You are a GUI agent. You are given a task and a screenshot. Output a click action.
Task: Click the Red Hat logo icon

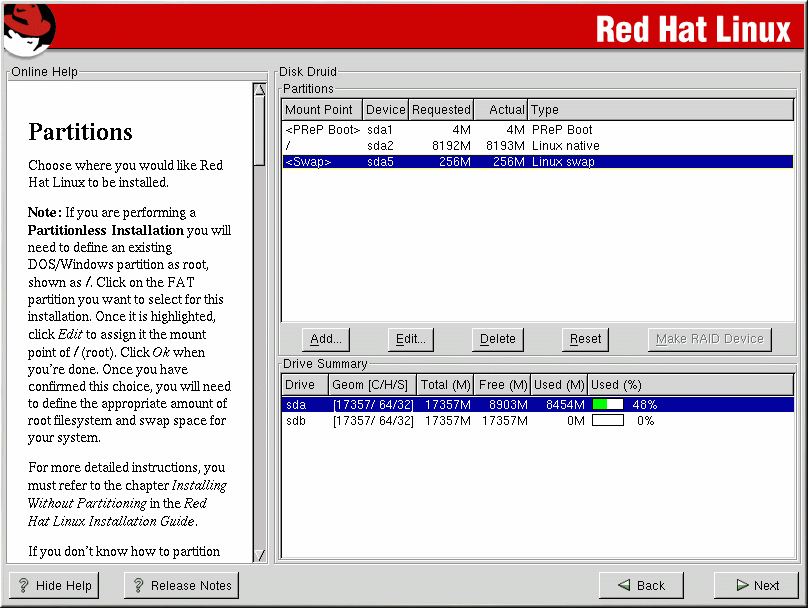point(28,30)
